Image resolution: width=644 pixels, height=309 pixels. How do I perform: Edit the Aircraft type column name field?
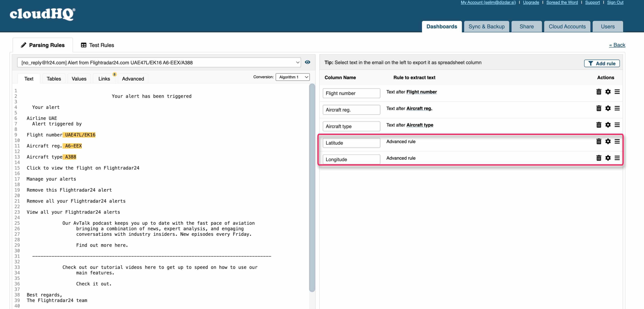(x=351, y=126)
